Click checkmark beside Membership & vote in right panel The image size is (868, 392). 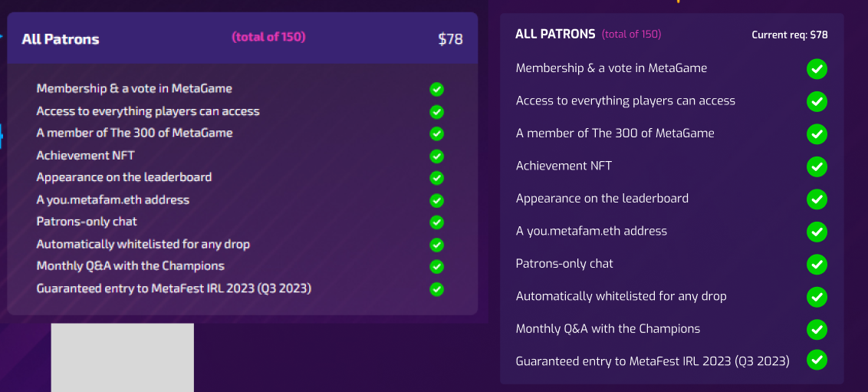click(817, 69)
